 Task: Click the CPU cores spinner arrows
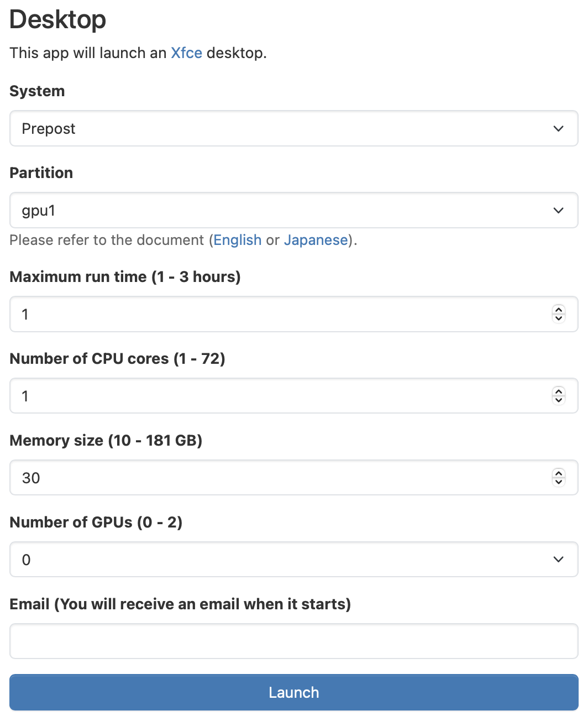point(559,396)
